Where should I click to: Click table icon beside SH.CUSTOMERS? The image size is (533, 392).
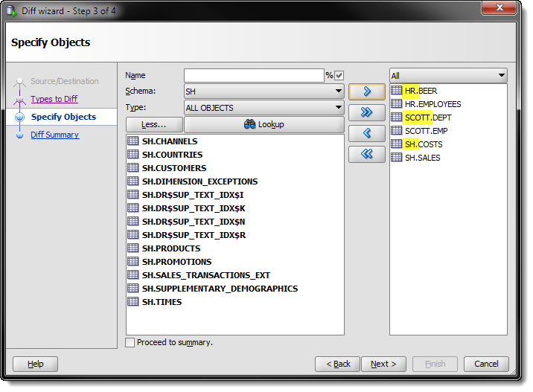133,167
